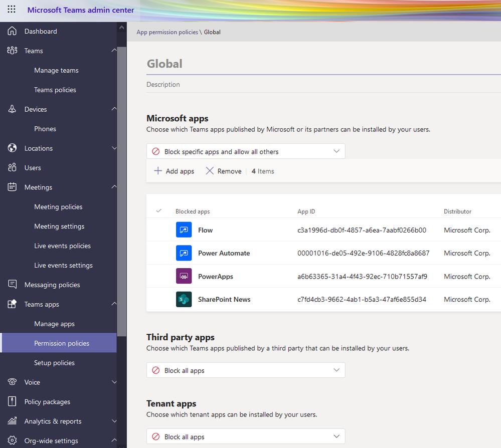501x448 pixels.
Task: Click the Meetings calendar icon
Action: point(12,187)
